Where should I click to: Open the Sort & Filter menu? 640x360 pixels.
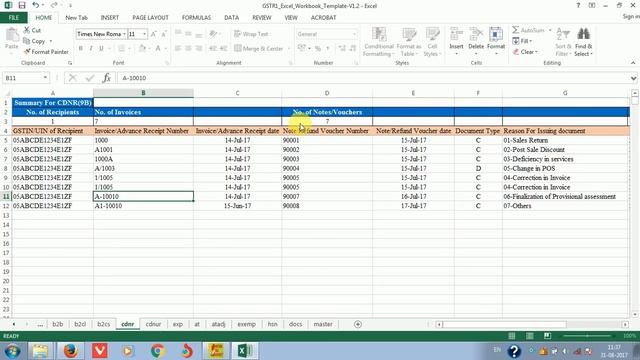(563, 42)
